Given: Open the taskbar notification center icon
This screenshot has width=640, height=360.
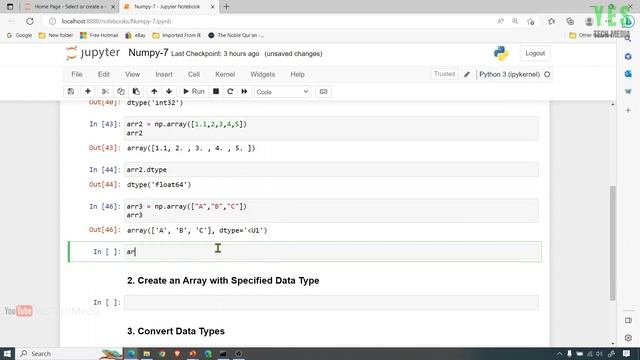Looking at the screenshot, I should pos(627,353).
